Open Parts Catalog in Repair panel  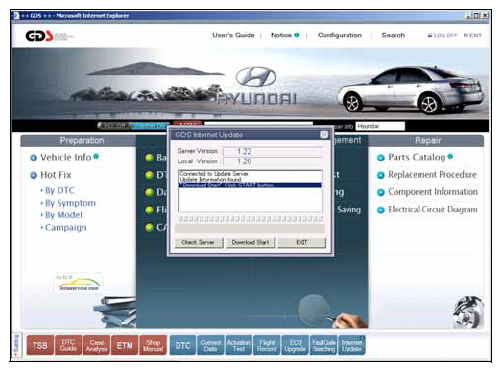(417, 157)
